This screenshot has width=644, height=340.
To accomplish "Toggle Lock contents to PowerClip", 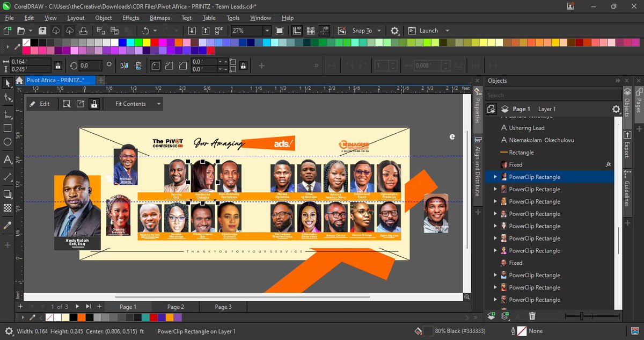I will 94,104.
